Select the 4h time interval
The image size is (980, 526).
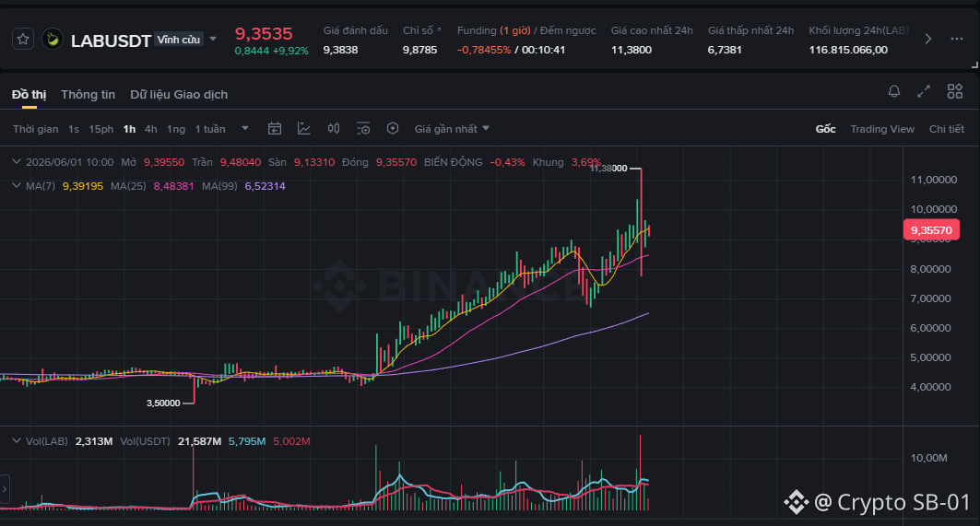coord(150,129)
